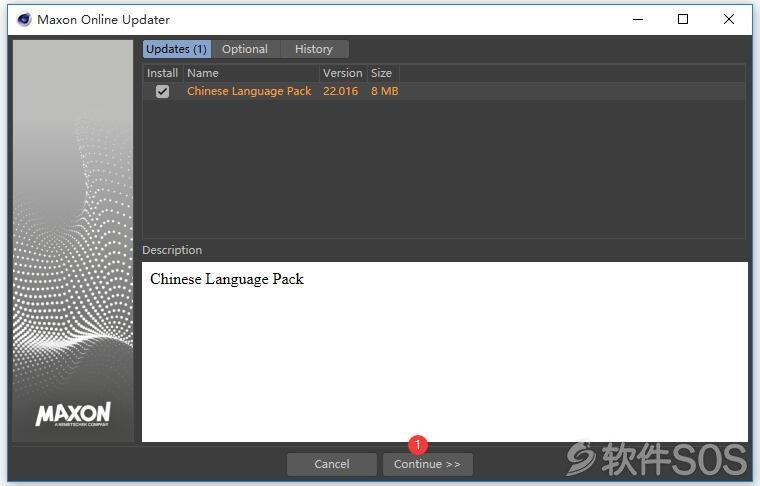Viewport: 760px width, 486px height.
Task: Uncheck the Chinese Language Pack install checkbox
Action: click(x=162, y=91)
